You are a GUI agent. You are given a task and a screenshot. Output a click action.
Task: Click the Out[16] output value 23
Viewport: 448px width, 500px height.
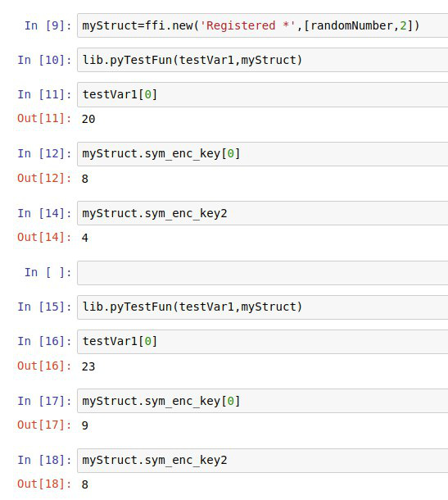tap(88, 366)
